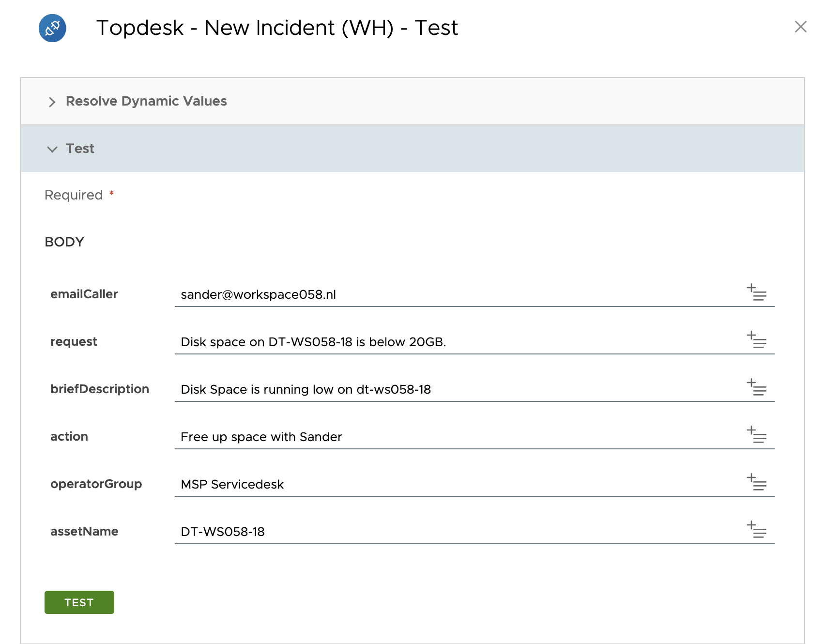Click the dialog title text
Screen dimensions: 826x644
point(277,28)
